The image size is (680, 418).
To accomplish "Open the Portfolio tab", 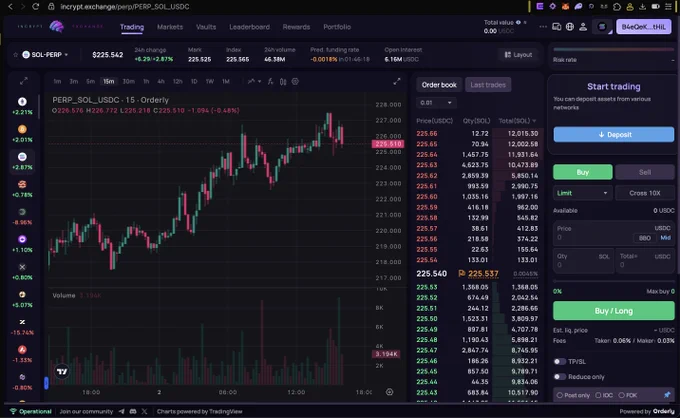I will click(x=337, y=27).
